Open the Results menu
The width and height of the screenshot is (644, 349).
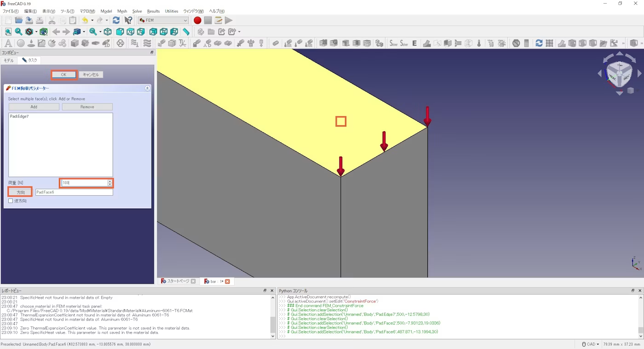point(154,11)
